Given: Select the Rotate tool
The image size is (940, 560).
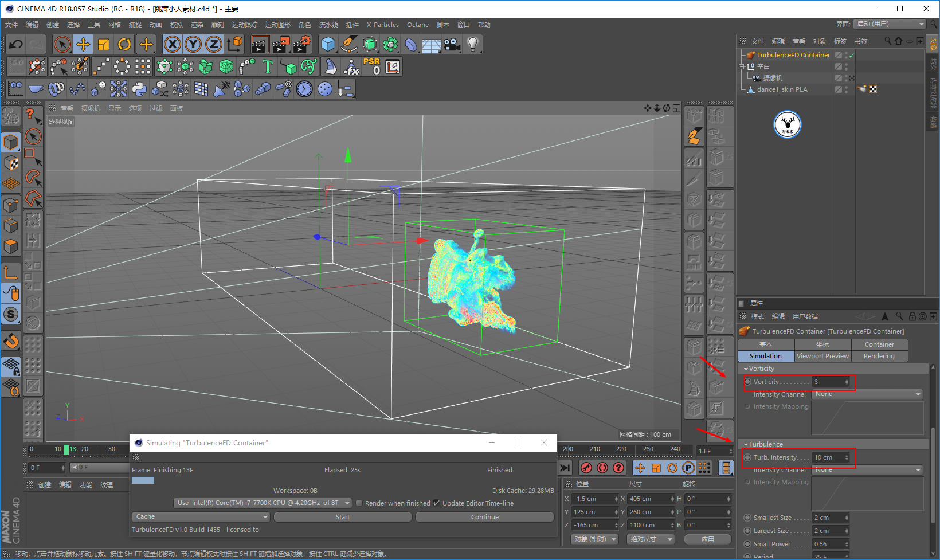Looking at the screenshot, I should pos(124,44).
